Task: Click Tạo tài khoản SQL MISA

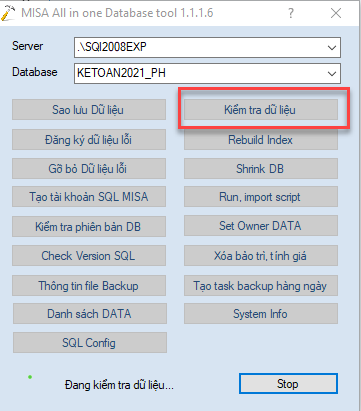Action: point(89,197)
